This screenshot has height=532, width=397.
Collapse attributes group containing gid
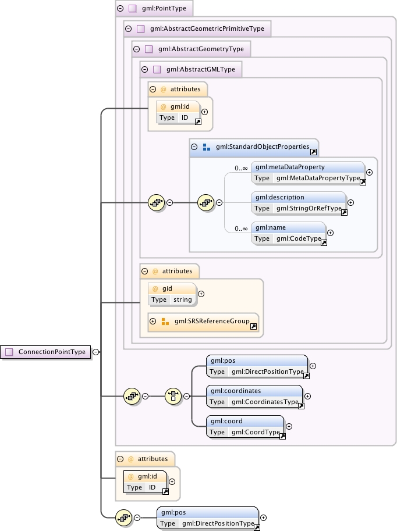coord(145,271)
